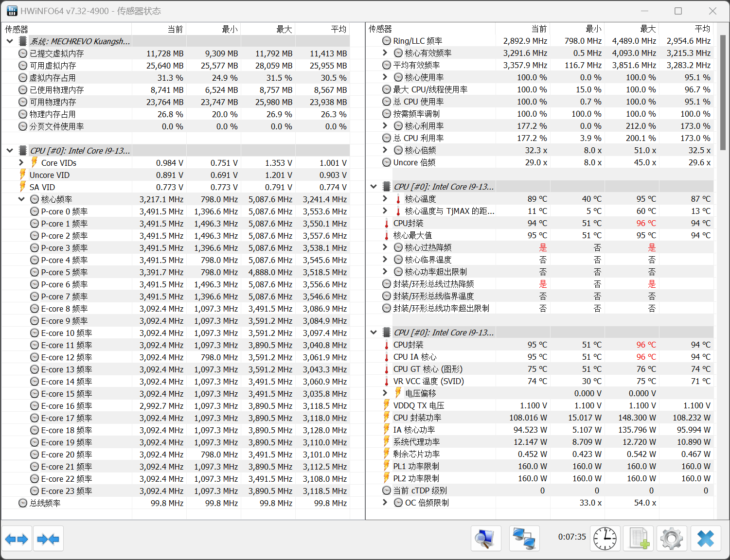The height and width of the screenshot is (560, 730).
Task: Select the E-core 23 频率 row
Action: 176,491
